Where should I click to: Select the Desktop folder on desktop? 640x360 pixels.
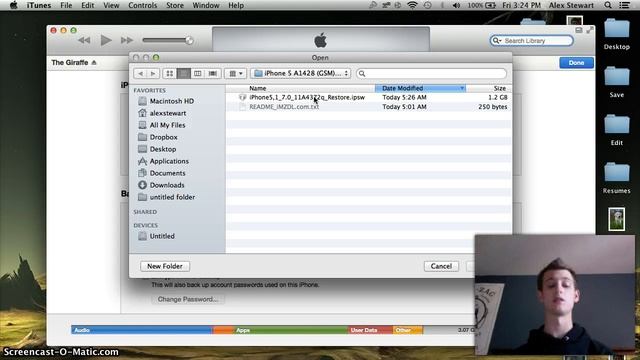click(x=616, y=34)
